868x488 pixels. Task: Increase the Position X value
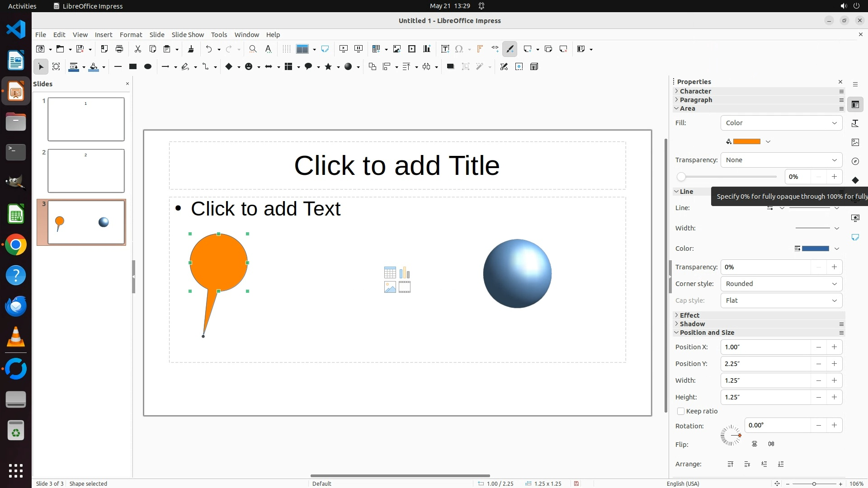point(834,347)
